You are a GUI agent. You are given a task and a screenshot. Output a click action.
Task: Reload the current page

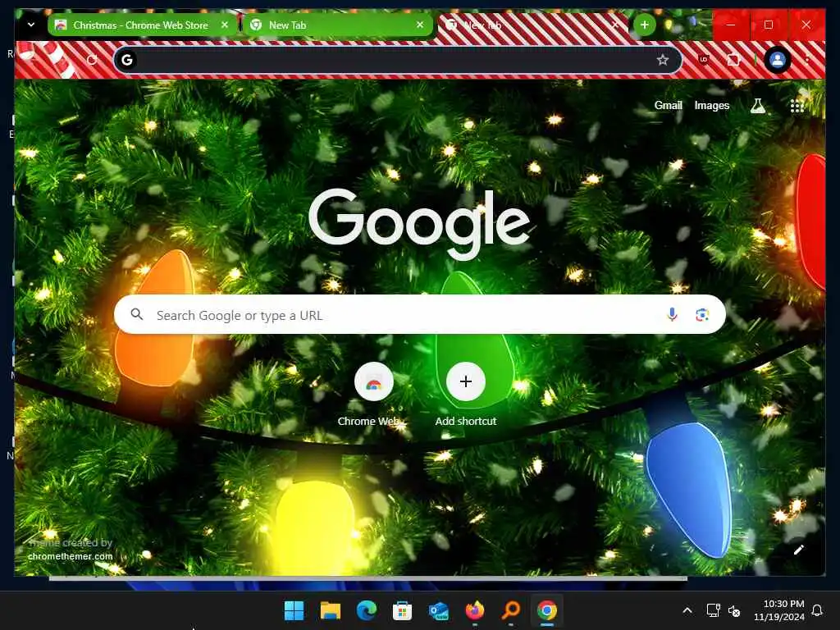pos(92,59)
